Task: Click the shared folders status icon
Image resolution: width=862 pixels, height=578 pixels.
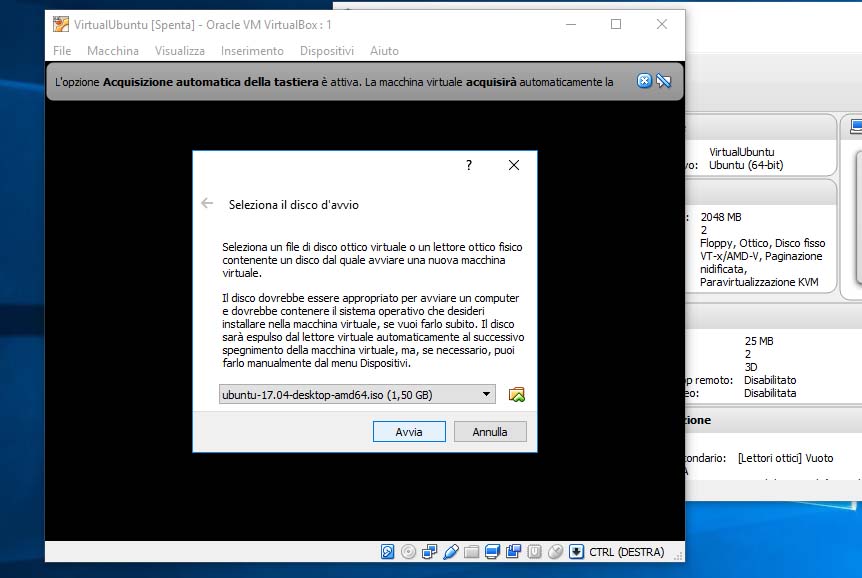Action: click(x=472, y=552)
